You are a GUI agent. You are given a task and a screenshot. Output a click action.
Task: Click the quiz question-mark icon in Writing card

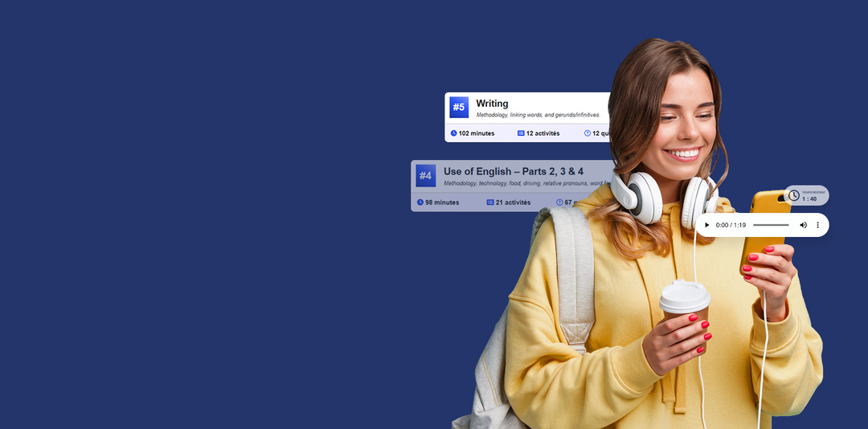tap(588, 133)
